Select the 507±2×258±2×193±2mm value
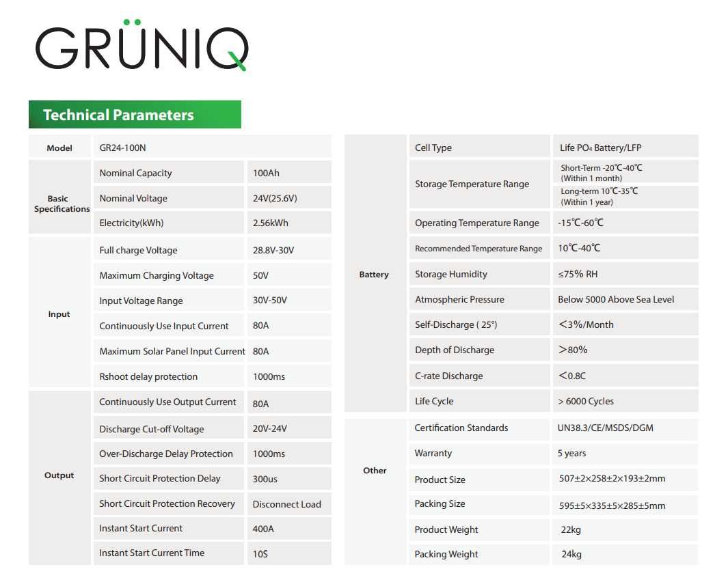 (x=612, y=478)
